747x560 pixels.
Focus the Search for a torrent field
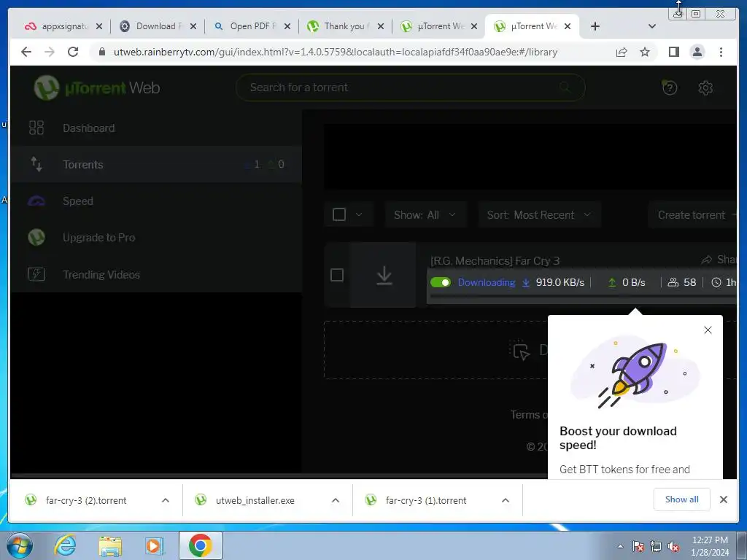[410, 87]
